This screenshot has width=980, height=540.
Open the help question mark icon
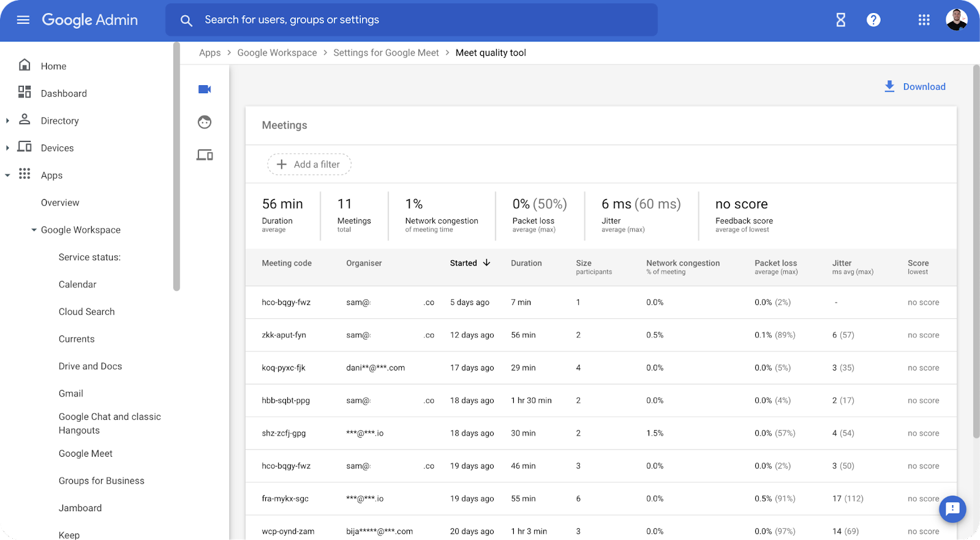873,20
